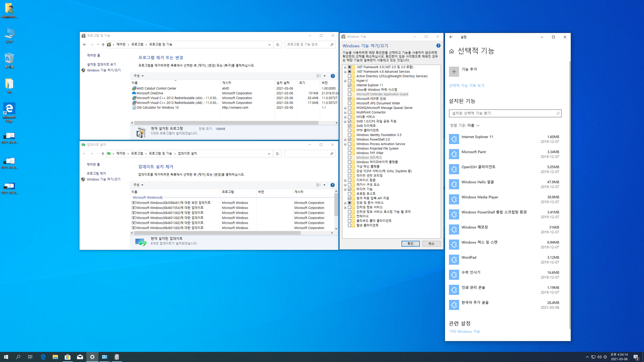Open notification center in system tray
Viewport: 644px width, 362px height.
pos(636,357)
